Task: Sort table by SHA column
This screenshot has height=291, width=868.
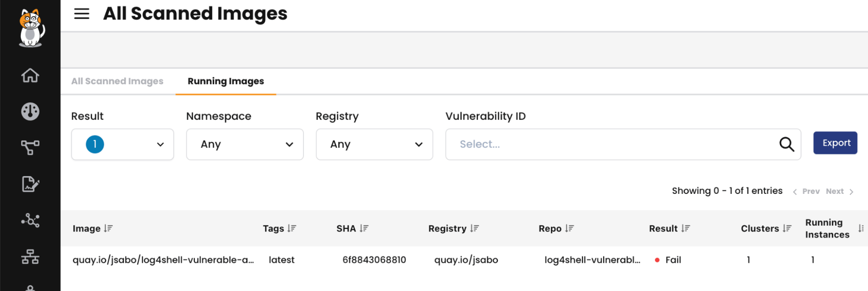Action: click(x=364, y=228)
